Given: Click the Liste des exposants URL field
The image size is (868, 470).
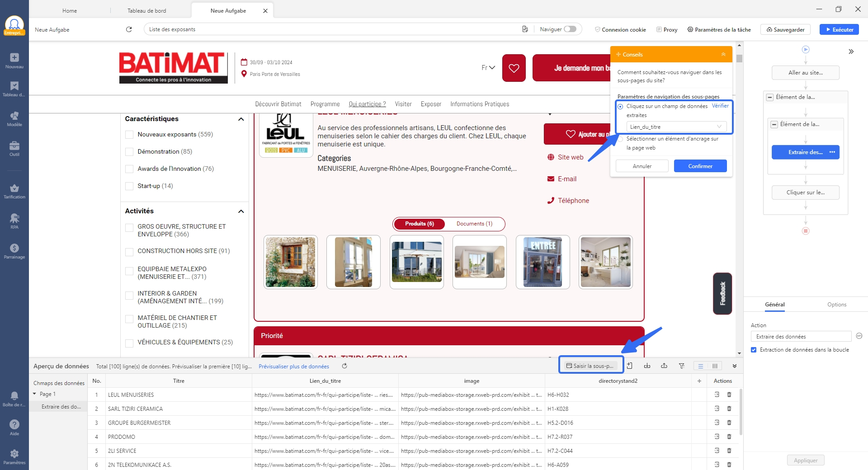Looking at the screenshot, I should (x=332, y=29).
